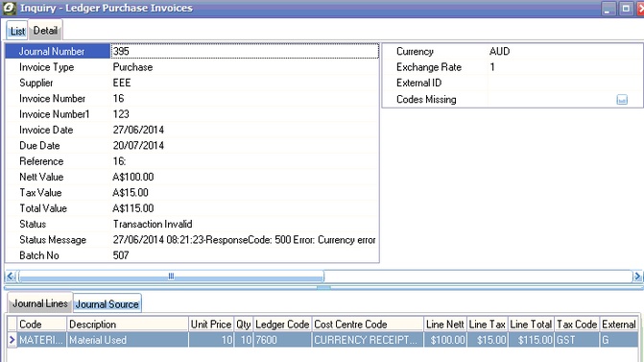Maximize the Inquiry window
The width and height of the screenshot is (644, 362).
click(626, 9)
